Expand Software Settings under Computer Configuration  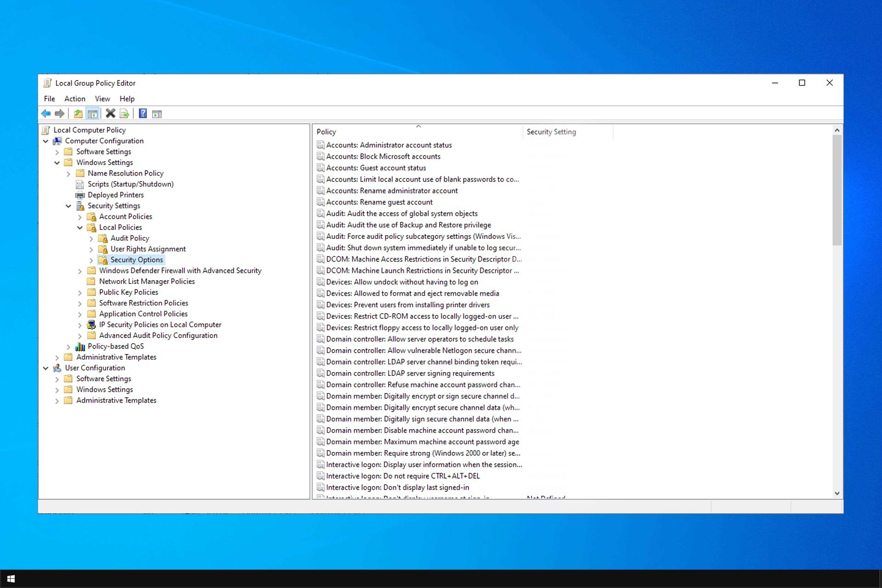57,152
